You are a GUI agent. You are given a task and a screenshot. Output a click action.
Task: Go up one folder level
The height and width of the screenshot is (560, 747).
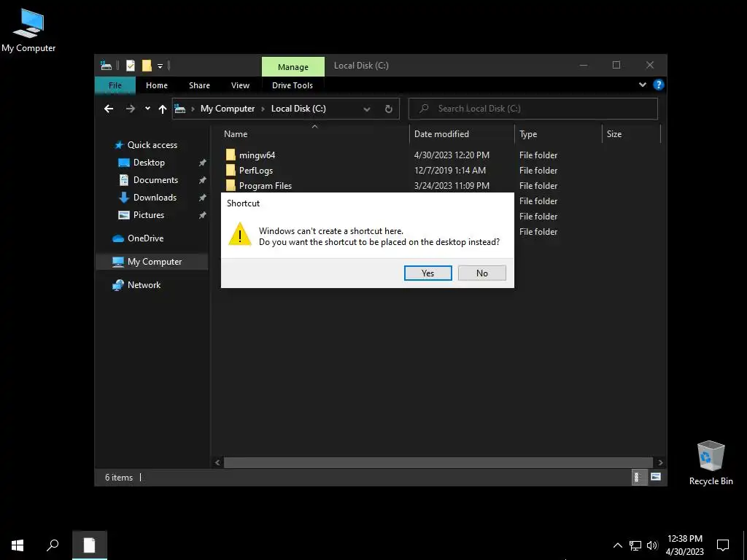pyautogui.click(x=163, y=109)
